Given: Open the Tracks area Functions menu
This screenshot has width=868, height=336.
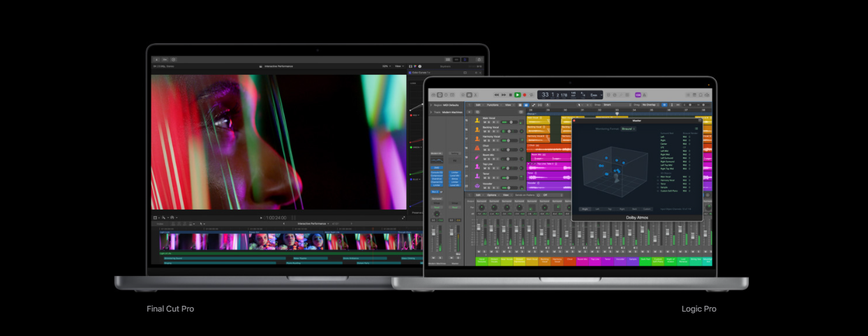Looking at the screenshot, I should click(493, 105).
